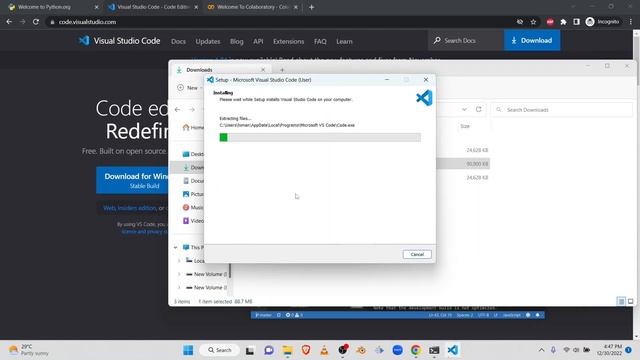Click the File Explorer forward arrow

pyautogui.click(x=191, y=109)
